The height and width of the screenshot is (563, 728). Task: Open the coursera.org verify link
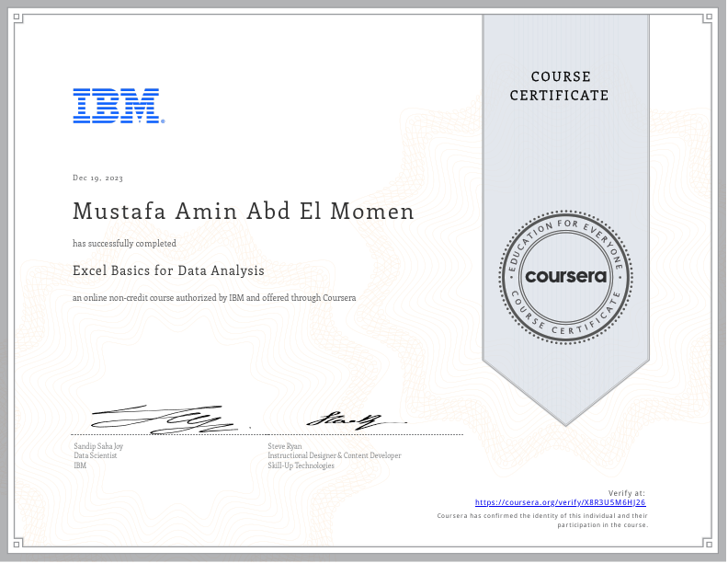[560, 502]
